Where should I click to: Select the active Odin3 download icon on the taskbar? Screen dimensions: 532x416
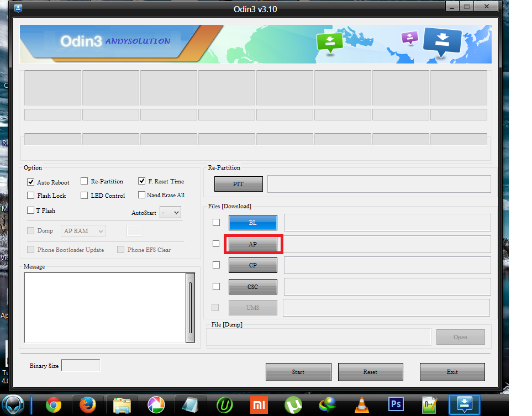(x=463, y=404)
